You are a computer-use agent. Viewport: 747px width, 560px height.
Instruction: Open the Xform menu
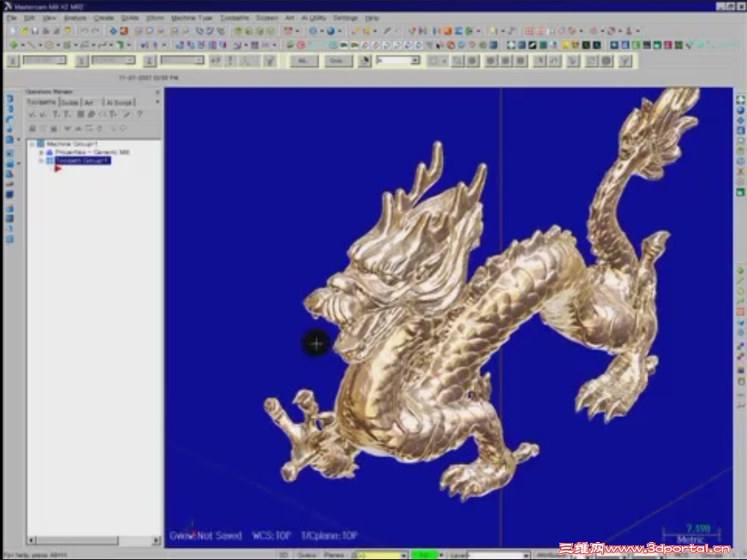coord(155,18)
